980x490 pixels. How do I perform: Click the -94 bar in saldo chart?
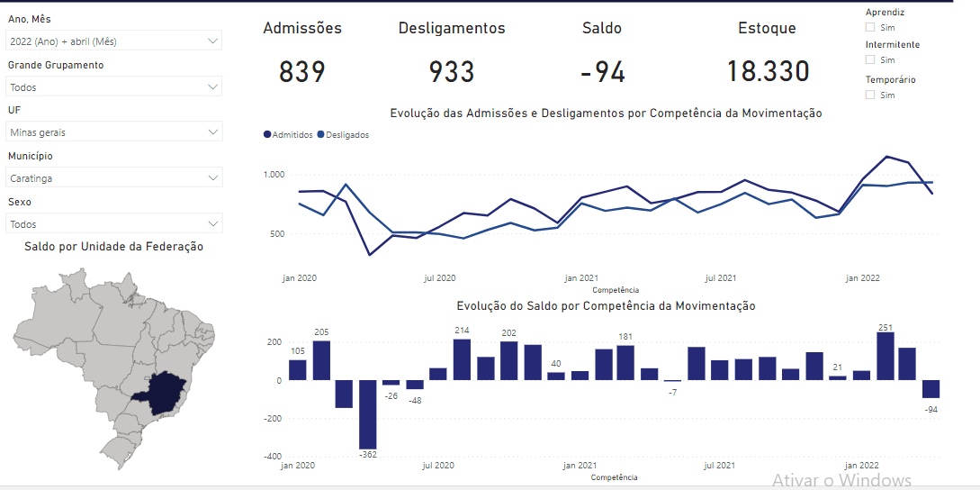click(x=931, y=389)
